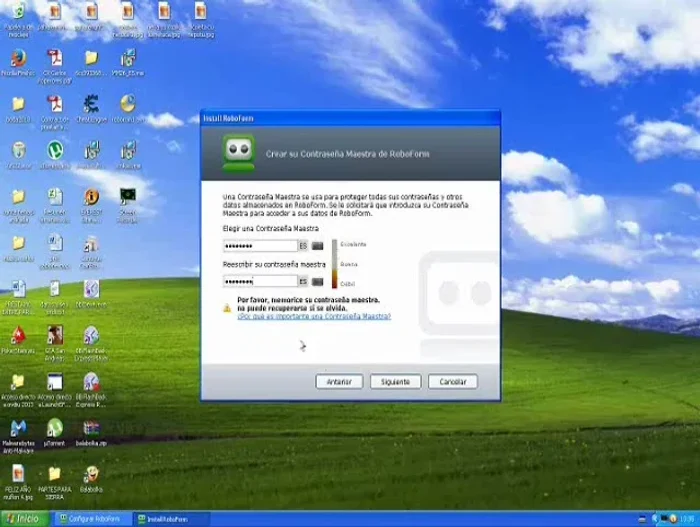This screenshot has height=527, width=700.
Task: Select the Balabolka.zip archive icon
Action: 91,429
